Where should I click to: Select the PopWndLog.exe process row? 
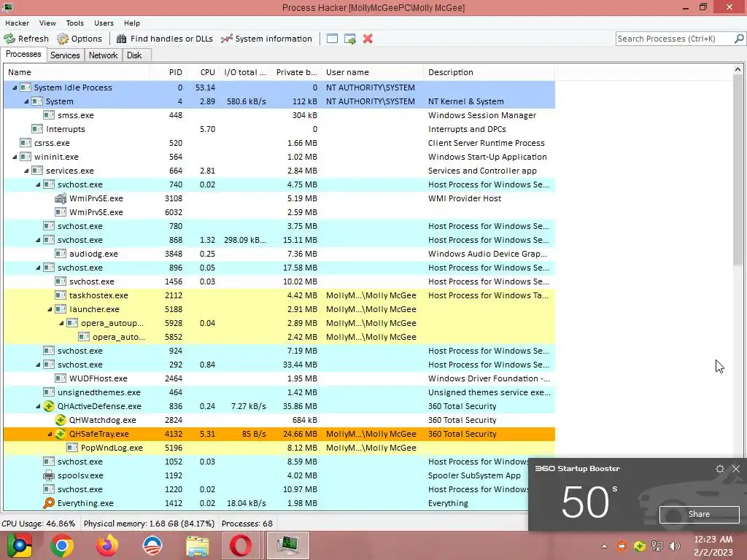pyautogui.click(x=279, y=448)
